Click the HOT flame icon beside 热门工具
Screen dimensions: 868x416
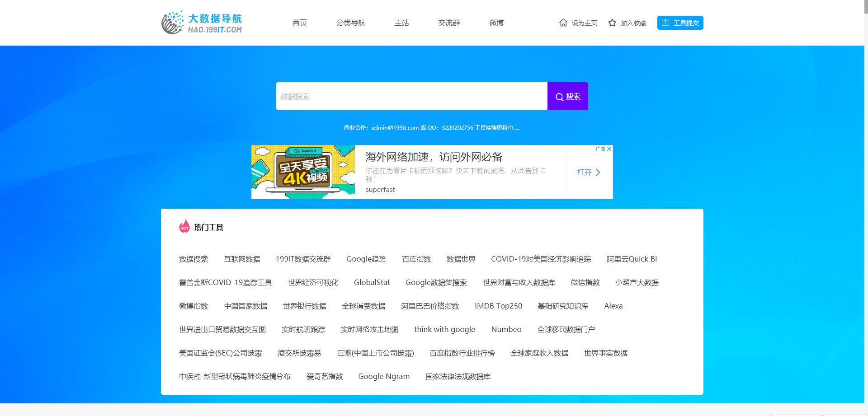(184, 226)
